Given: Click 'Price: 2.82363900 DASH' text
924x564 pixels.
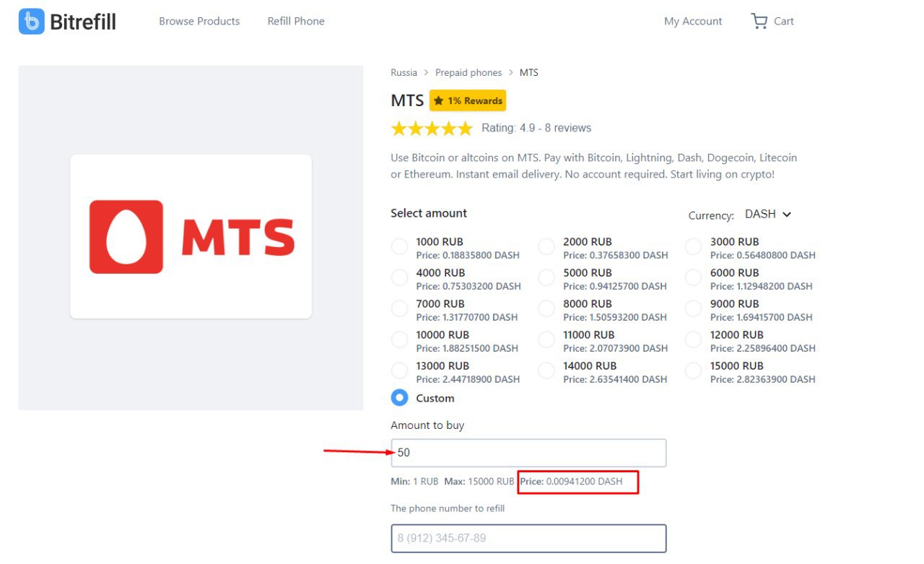Looking at the screenshot, I should coord(763,379).
